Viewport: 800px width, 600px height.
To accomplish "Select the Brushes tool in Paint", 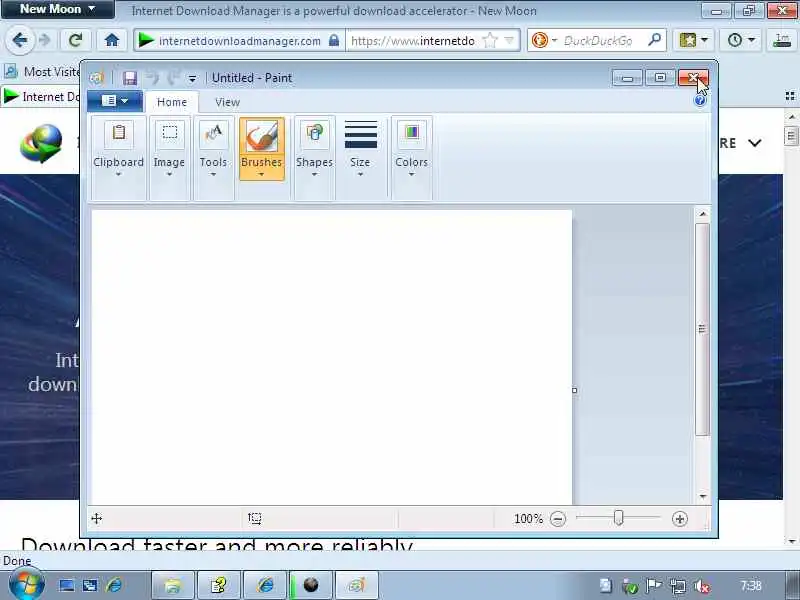I will [x=262, y=148].
